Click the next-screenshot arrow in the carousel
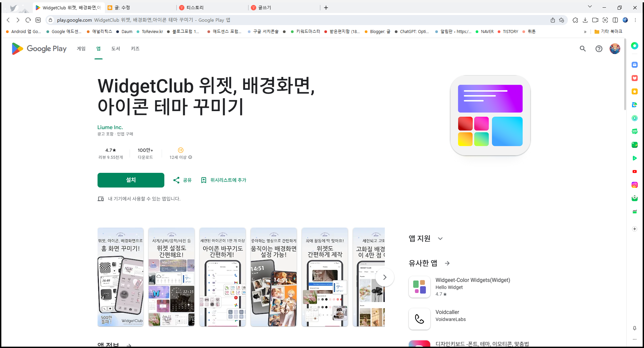Viewport: 644px width, 348px height. click(x=385, y=277)
